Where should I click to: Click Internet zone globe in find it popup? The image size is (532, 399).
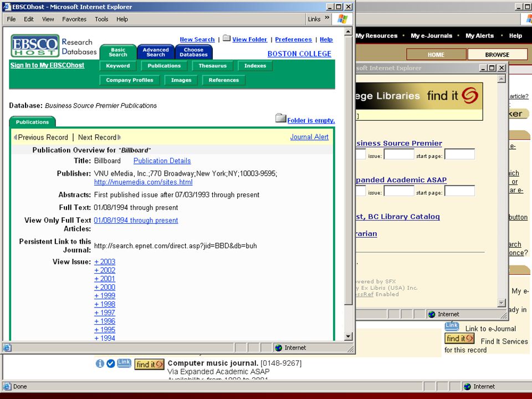pyautogui.click(x=432, y=315)
